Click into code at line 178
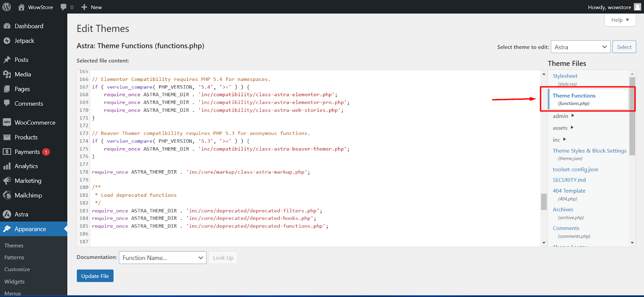 (x=201, y=172)
